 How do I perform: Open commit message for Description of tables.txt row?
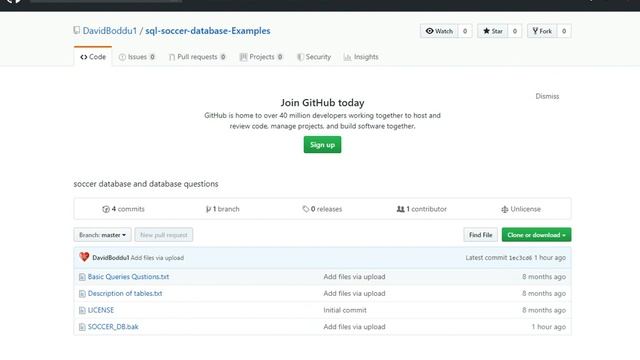(354, 293)
